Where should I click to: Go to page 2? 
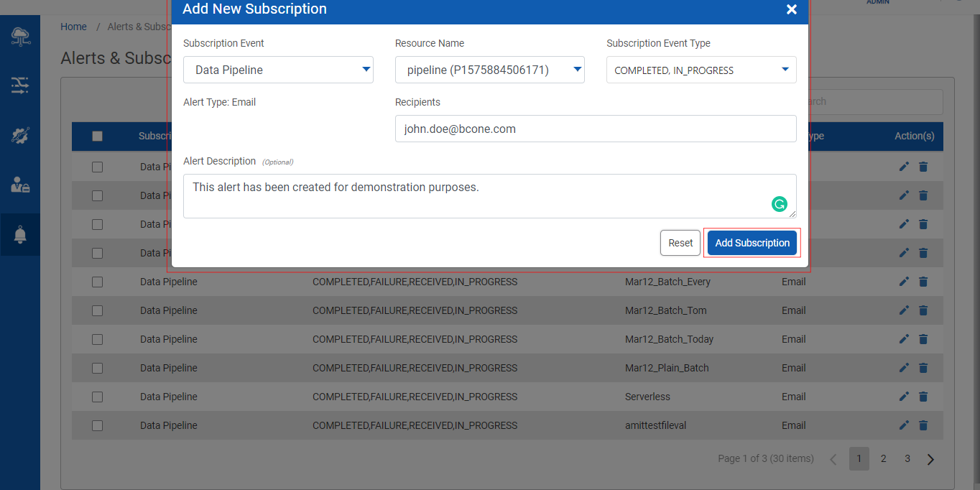click(x=884, y=458)
